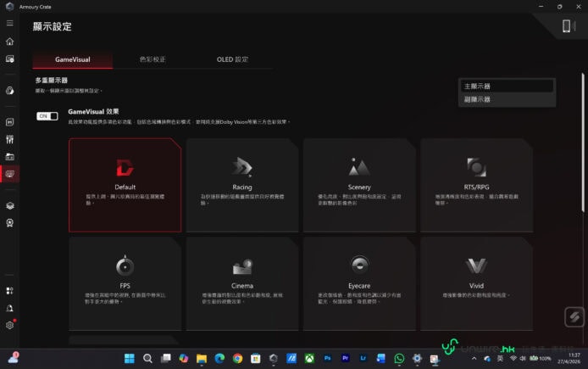Screen dimensions: 588x369
Task: Open the grid icon above the bell icon
Action: click(x=10, y=291)
